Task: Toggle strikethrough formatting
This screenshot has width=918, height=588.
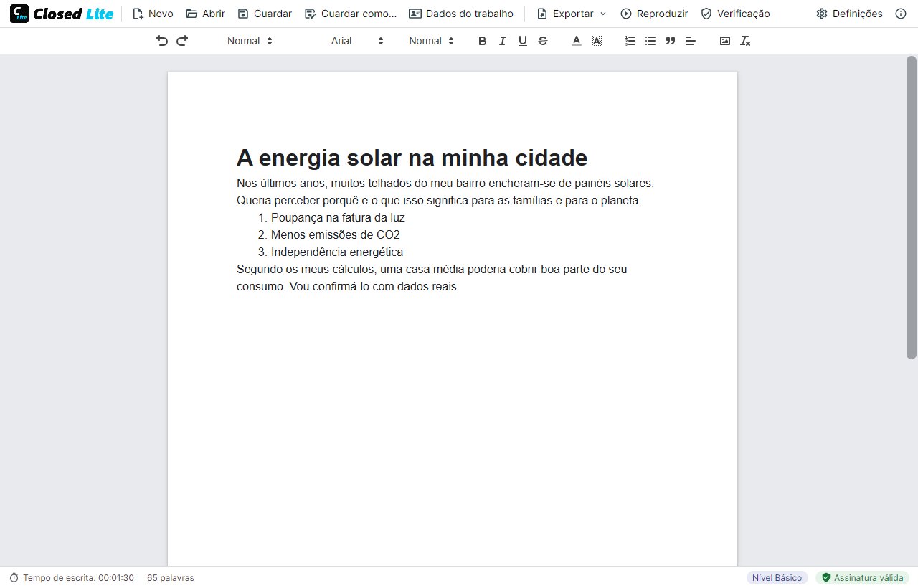Action: click(543, 41)
